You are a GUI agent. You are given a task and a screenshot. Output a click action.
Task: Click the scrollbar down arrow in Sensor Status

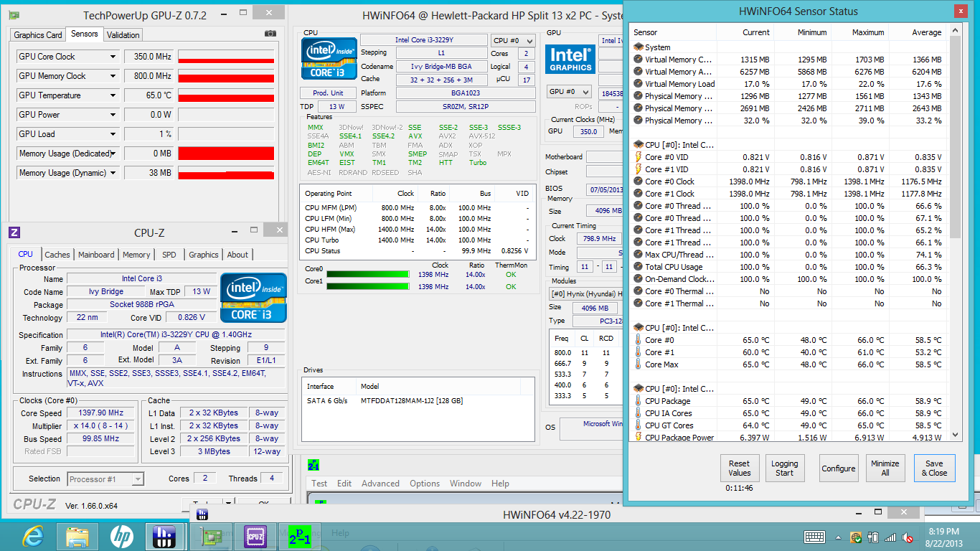(x=956, y=435)
